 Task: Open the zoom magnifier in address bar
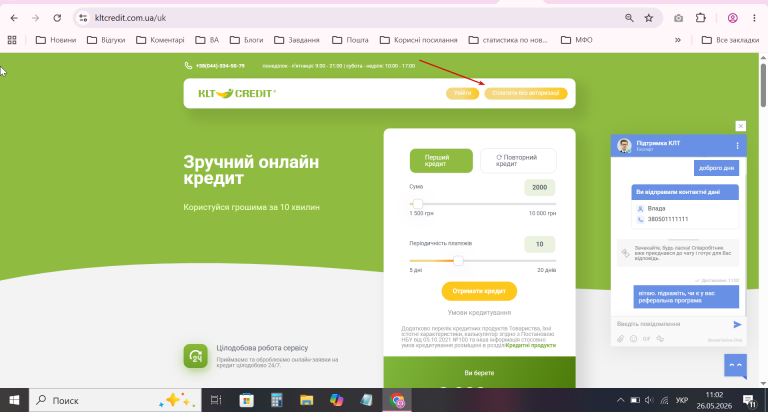(x=629, y=18)
